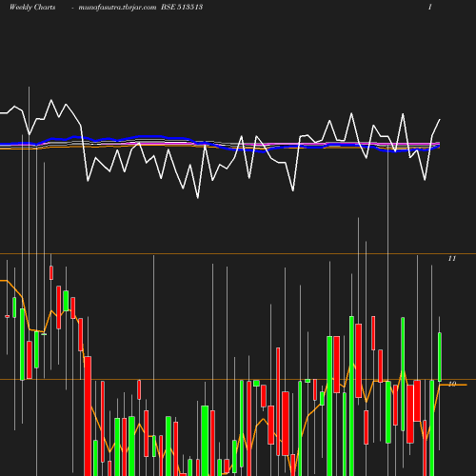Screen dimensions: 476x476
Task: Select the "BSE 513513" stock code label
Action: [x=182, y=7]
